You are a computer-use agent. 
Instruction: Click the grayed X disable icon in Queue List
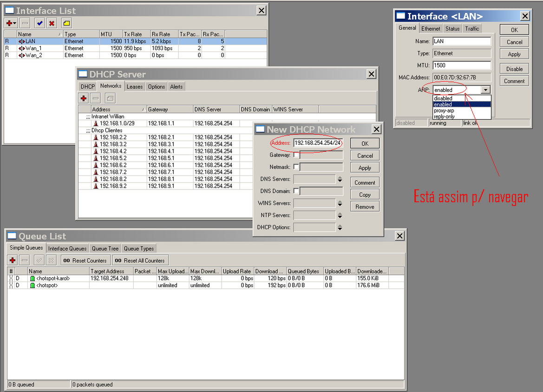[x=51, y=260]
